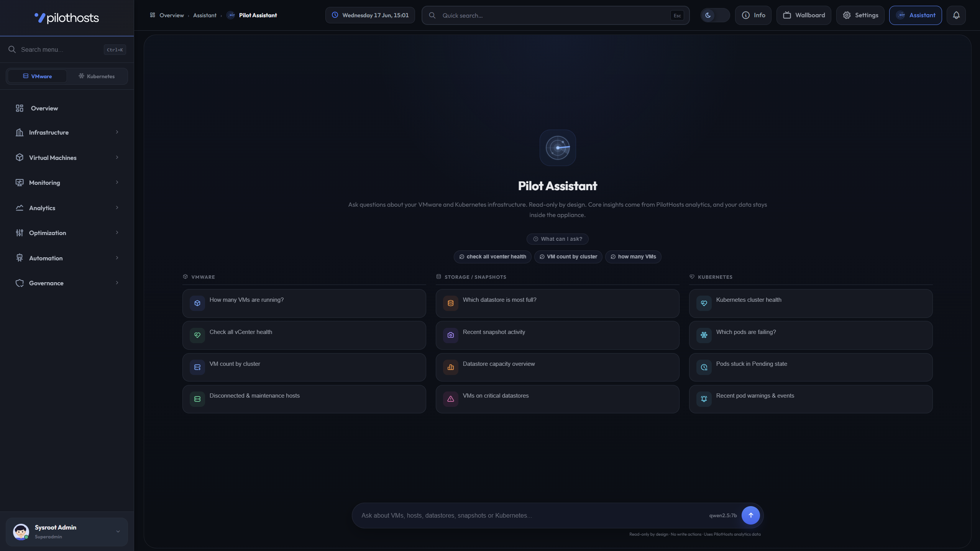Click the 'how many VMs' chip
980x551 pixels.
click(x=633, y=257)
